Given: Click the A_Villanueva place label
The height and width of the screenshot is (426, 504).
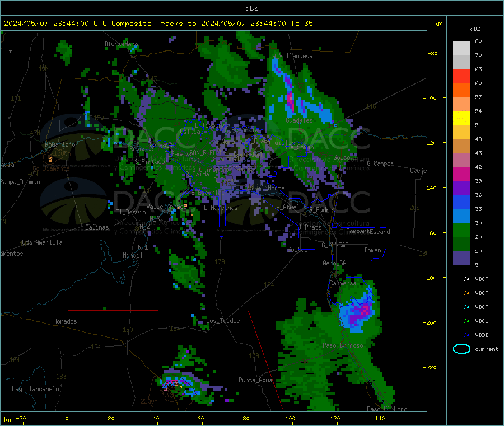Looking at the screenshot, I should (292, 56).
